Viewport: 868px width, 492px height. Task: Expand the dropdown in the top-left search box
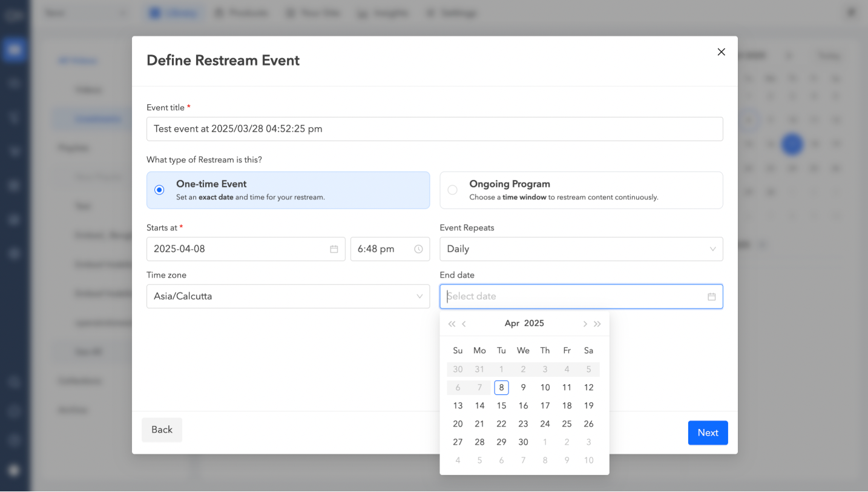[123, 12]
